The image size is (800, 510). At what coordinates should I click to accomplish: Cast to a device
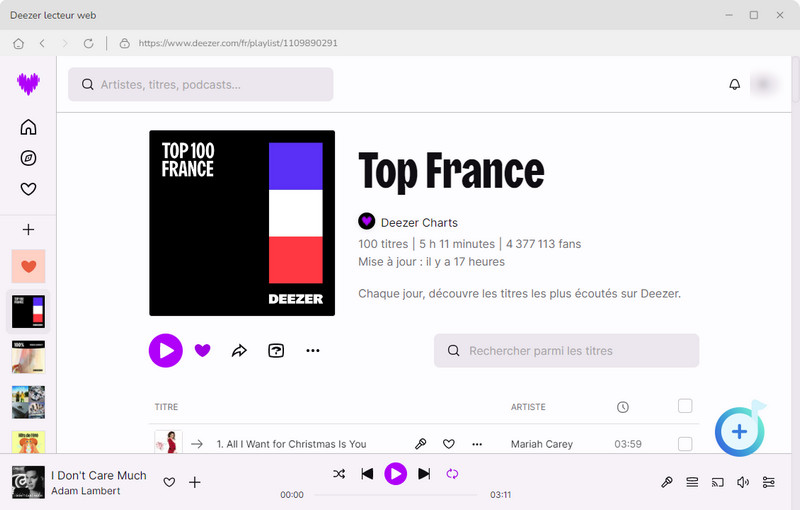click(x=717, y=482)
